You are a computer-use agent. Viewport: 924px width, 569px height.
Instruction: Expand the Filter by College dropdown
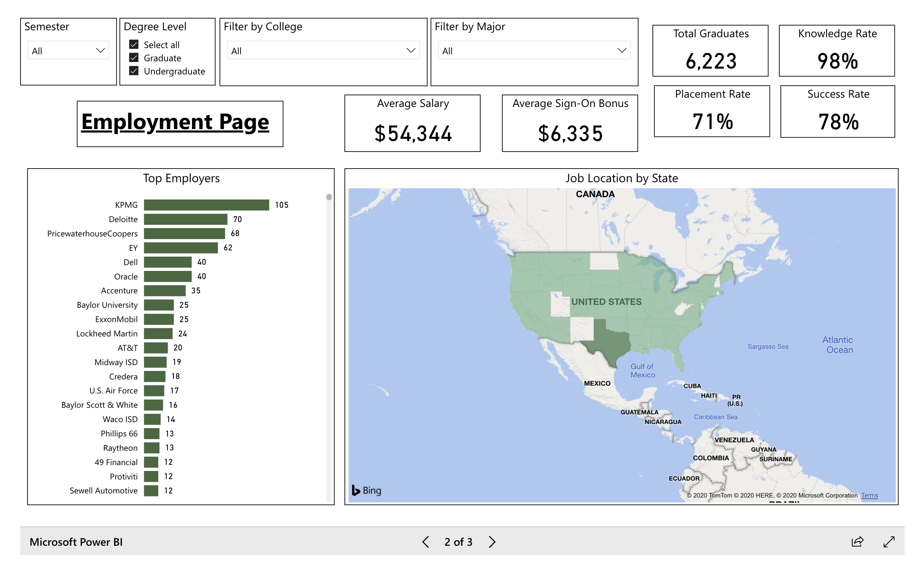pos(323,51)
